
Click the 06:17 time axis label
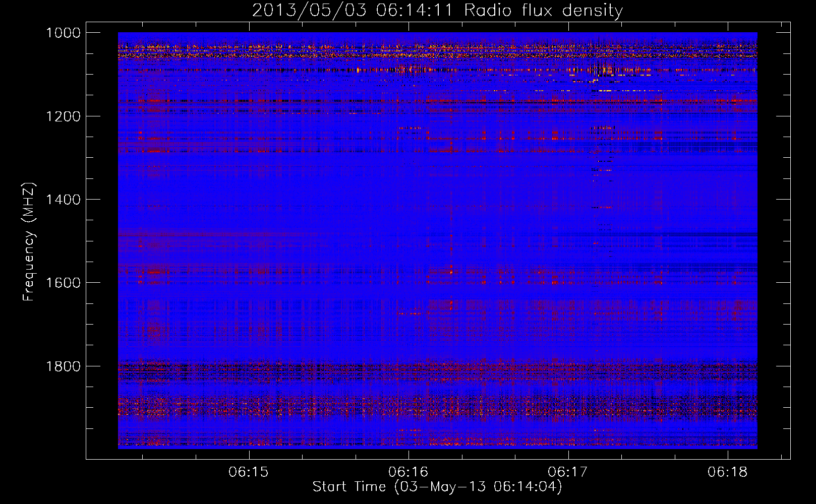pos(568,472)
